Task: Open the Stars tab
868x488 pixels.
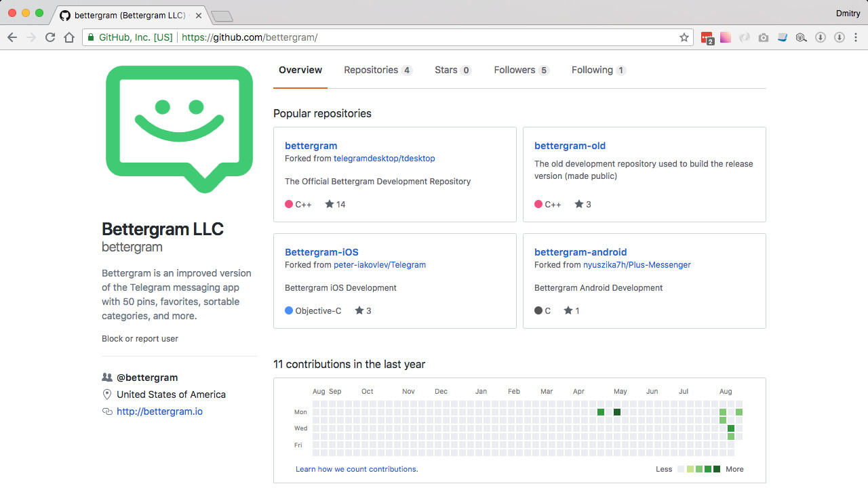Action: pyautogui.click(x=453, y=70)
